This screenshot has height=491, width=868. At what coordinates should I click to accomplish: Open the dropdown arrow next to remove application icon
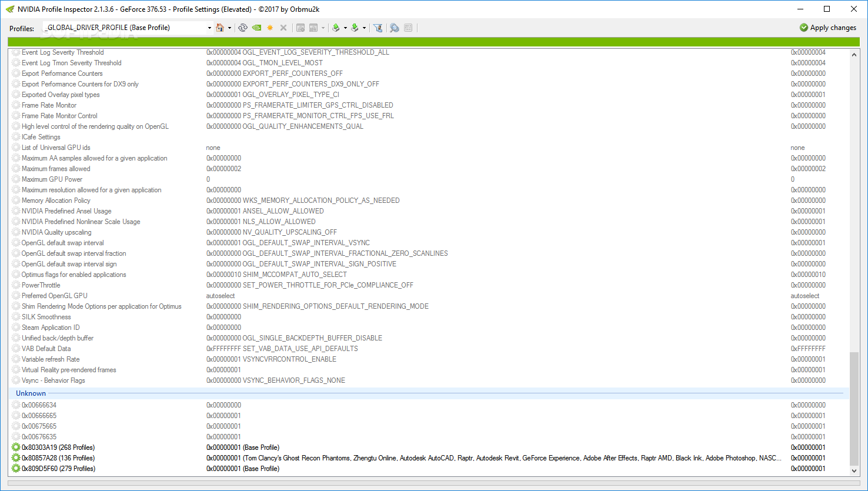[323, 28]
